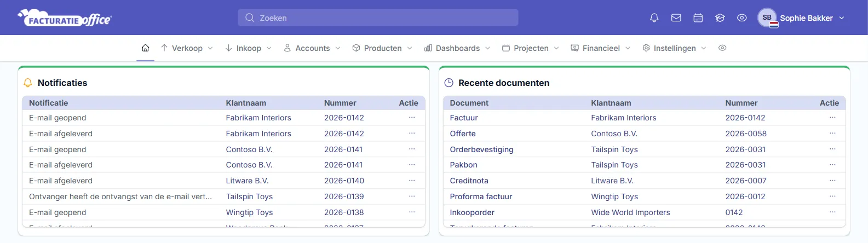The width and height of the screenshot is (868, 243).
Task: Open actions for Litware E-mail afgeleverd row
Action: (412, 181)
